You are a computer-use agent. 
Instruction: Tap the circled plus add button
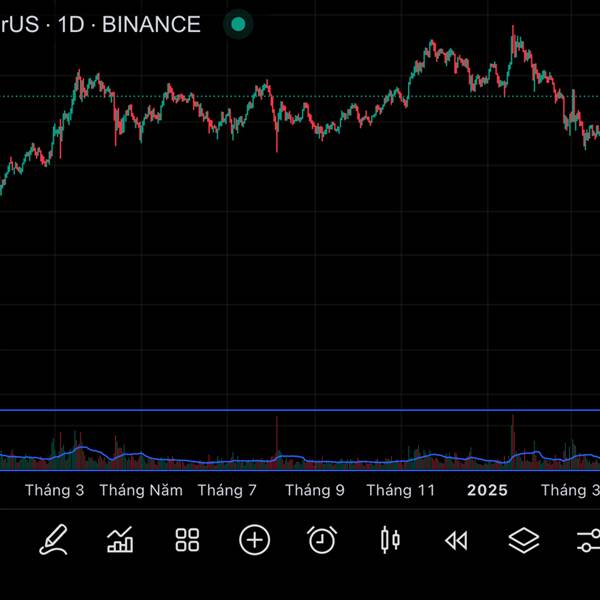coord(254,540)
